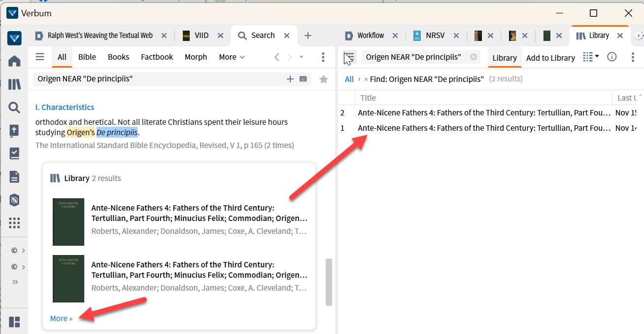644x334 pixels.
Task: Select the Factbook search type
Action: tap(157, 57)
